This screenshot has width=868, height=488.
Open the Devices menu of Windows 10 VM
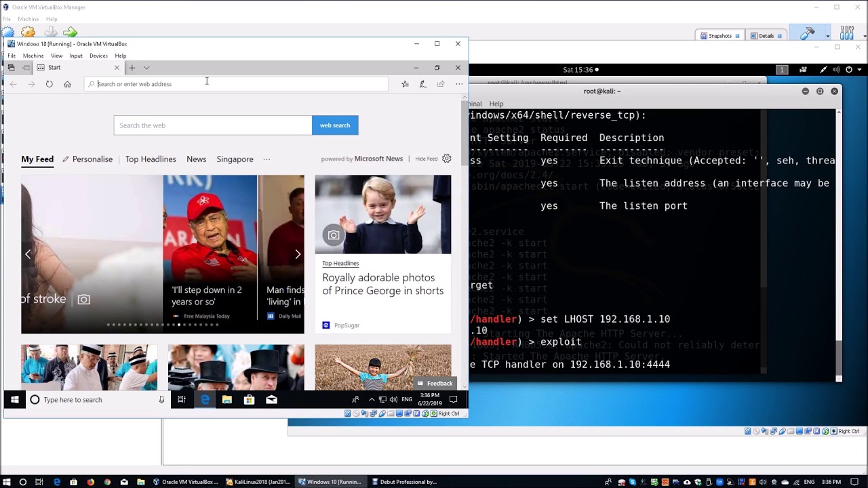pos(98,56)
